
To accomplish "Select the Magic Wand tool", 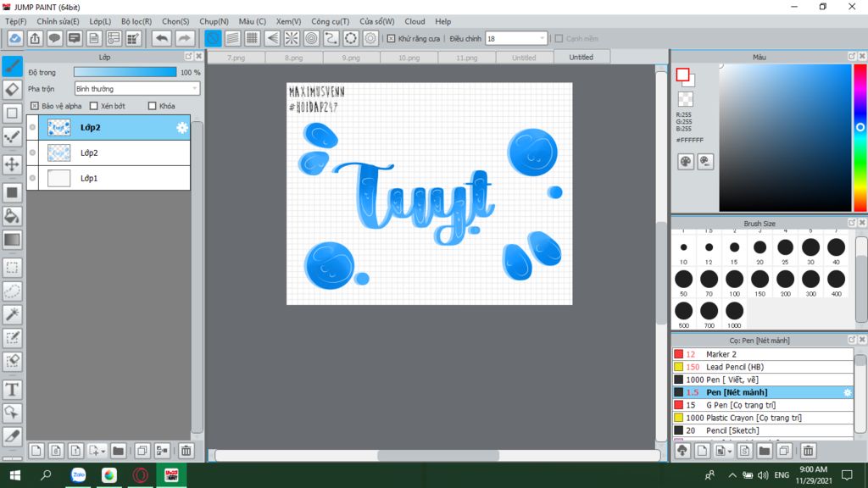I will click(12, 314).
